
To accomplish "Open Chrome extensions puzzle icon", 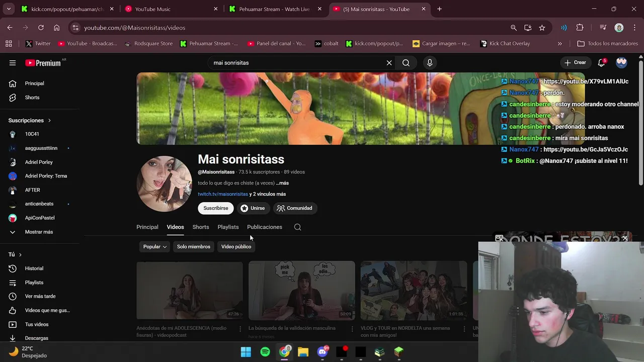I will 580,28.
